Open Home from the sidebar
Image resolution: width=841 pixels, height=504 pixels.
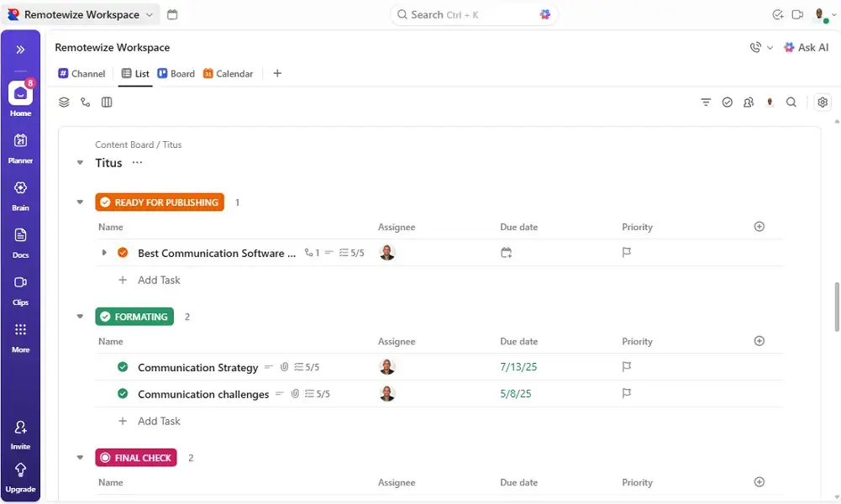20,92
